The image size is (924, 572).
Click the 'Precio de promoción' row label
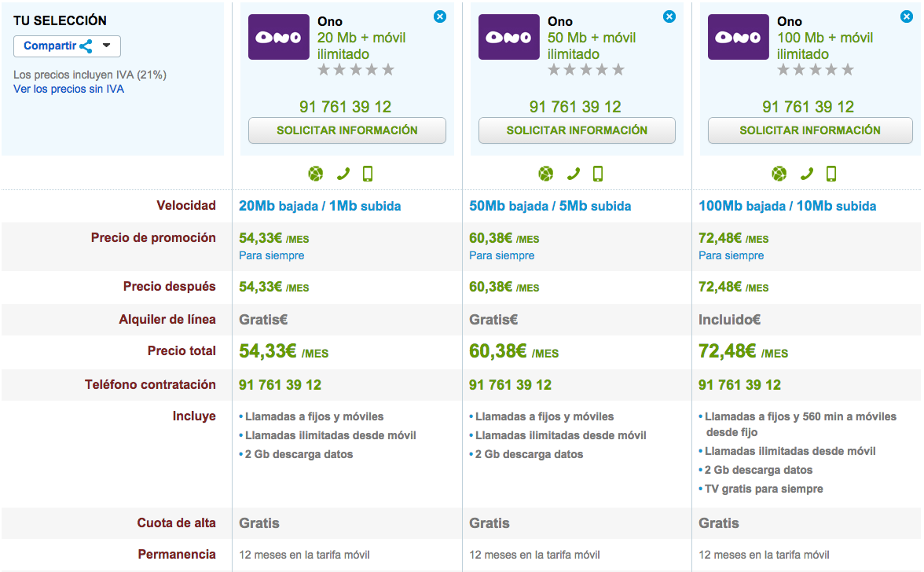[153, 238]
